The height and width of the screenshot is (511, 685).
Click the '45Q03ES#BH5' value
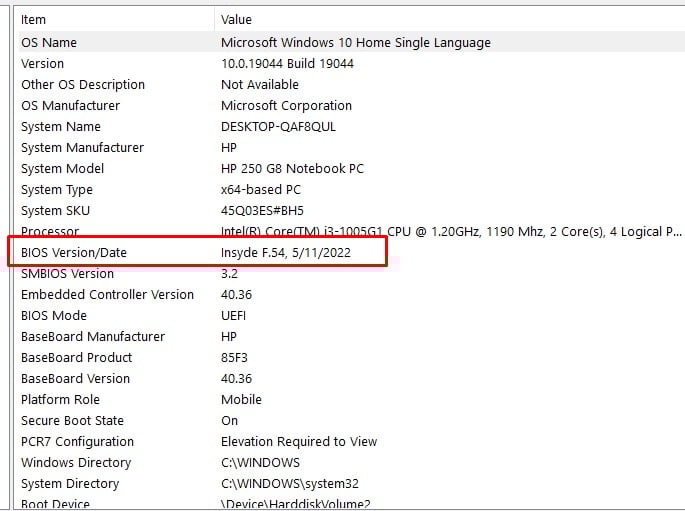point(262,211)
